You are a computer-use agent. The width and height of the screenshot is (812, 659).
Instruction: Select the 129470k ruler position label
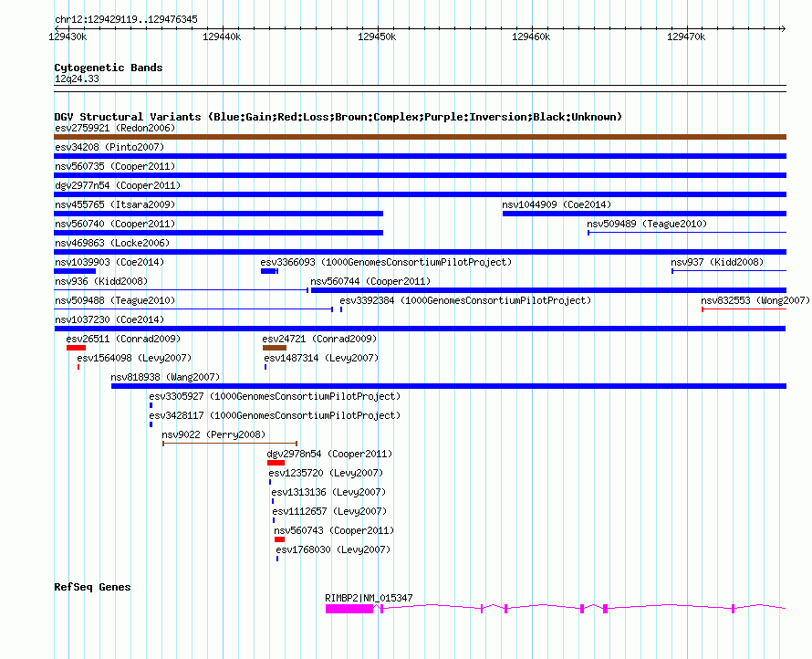point(686,37)
